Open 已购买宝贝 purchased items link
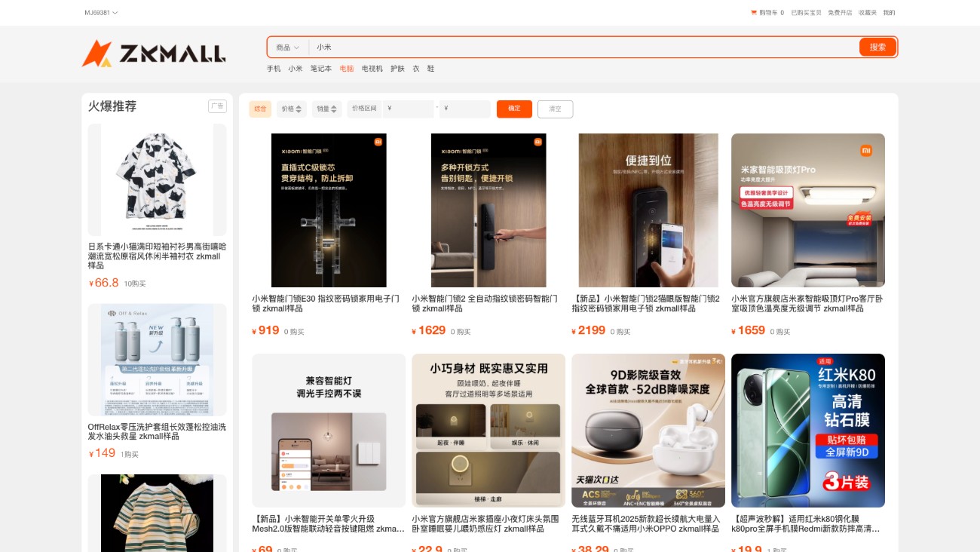Image resolution: width=980 pixels, height=552 pixels. [x=806, y=13]
